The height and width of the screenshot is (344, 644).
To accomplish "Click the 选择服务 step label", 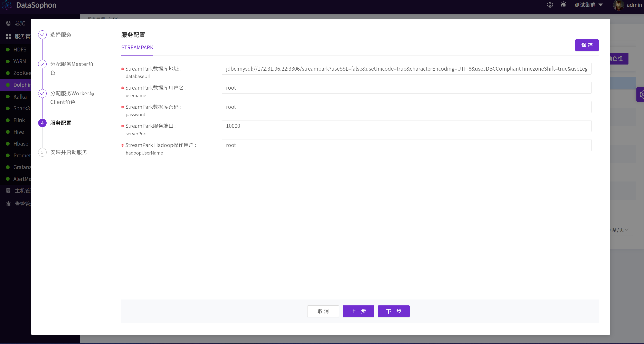I will pos(61,35).
